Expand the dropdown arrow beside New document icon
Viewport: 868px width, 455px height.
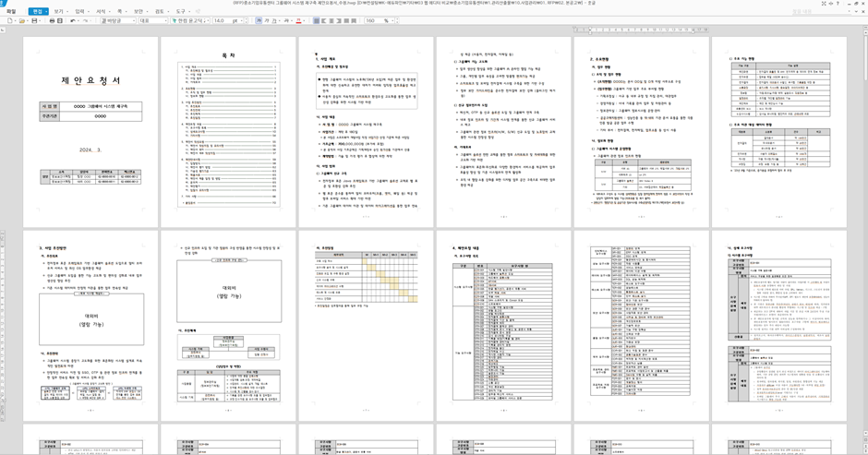15,20
